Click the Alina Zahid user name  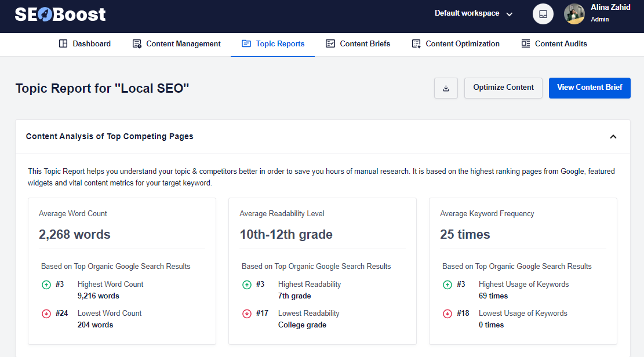610,8
